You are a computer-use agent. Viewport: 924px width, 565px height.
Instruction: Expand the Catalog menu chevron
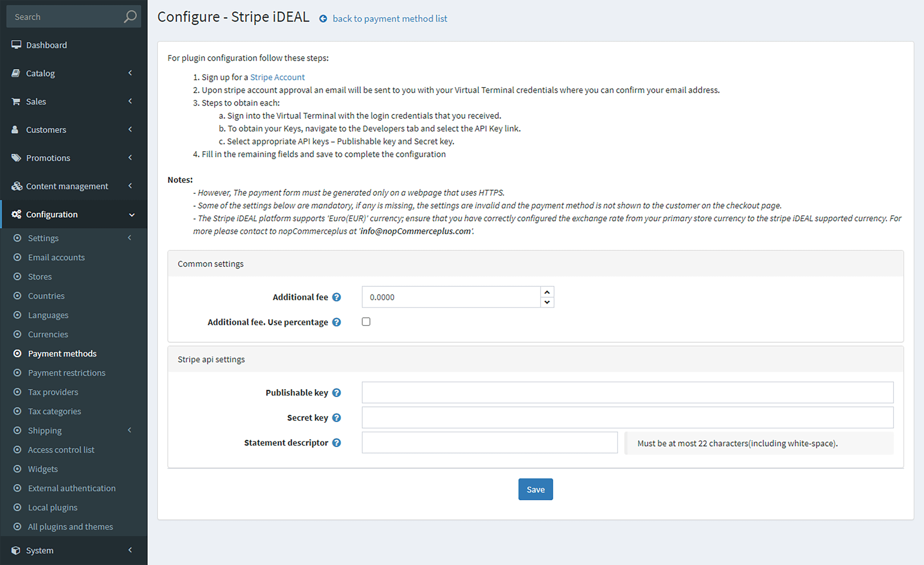[x=130, y=73]
